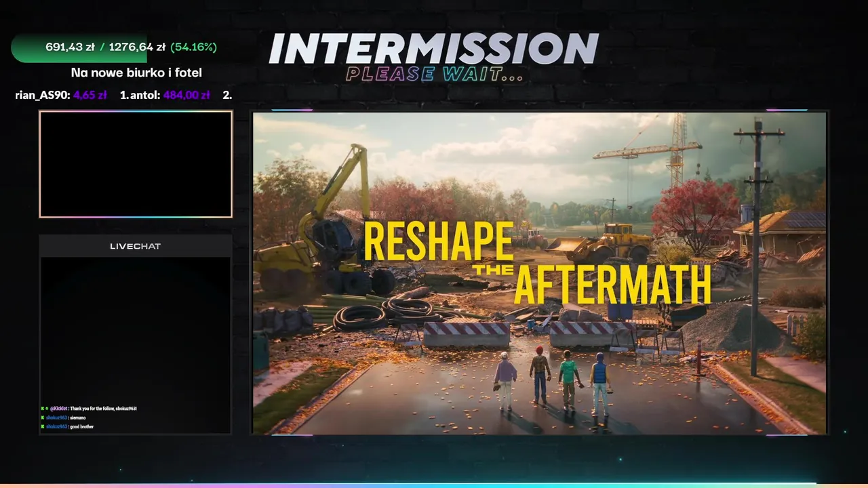
Task: Click the INTERMISSION heading
Action: (x=434, y=49)
